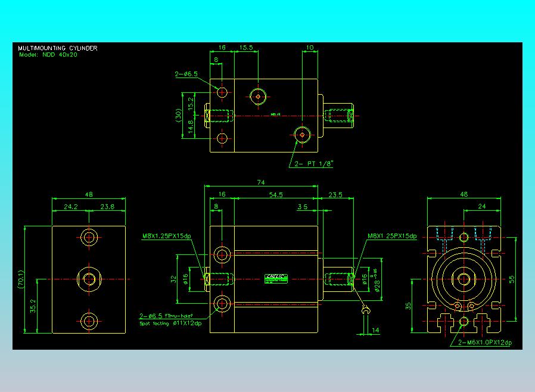Click the 24 half-width dimension
535x392 pixels.
[x=482, y=206]
